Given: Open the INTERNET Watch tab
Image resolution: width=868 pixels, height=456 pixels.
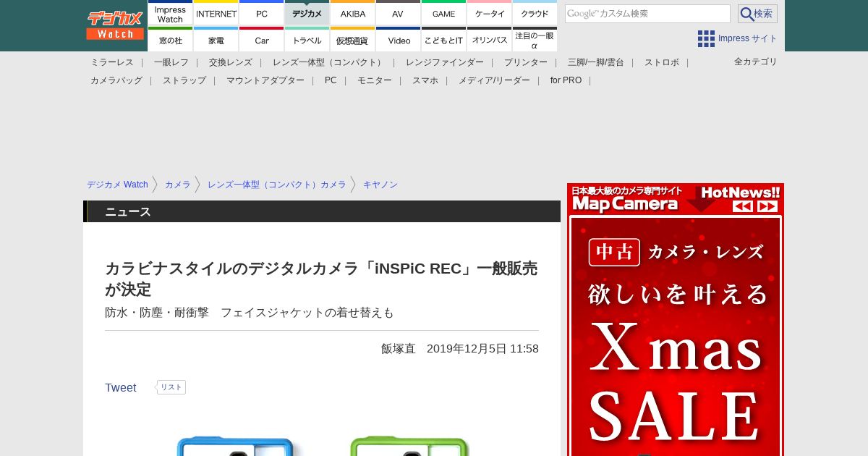Looking at the screenshot, I should (x=216, y=12).
